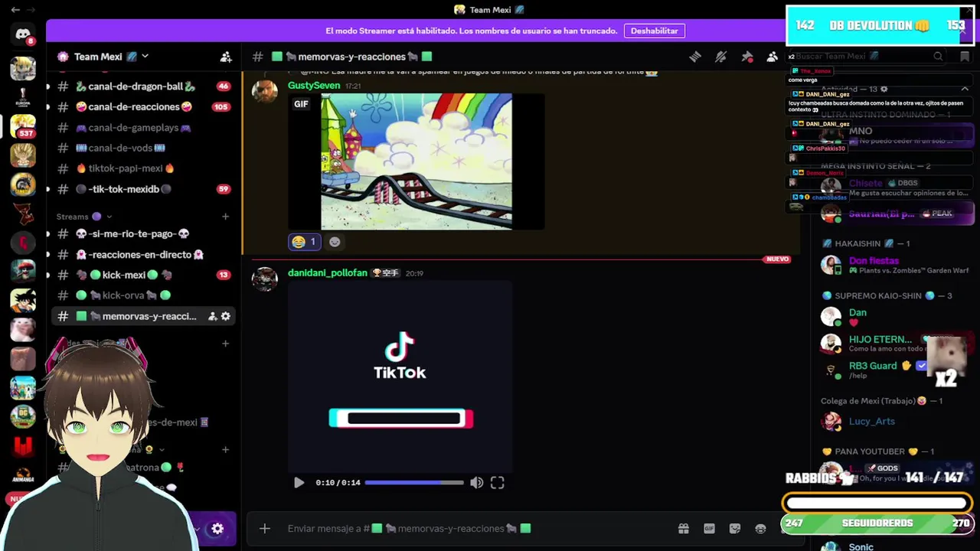Image resolution: width=980 pixels, height=551 pixels.
Task: Disable streamer mode with Deshabilitar button
Action: click(x=654, y=31)
